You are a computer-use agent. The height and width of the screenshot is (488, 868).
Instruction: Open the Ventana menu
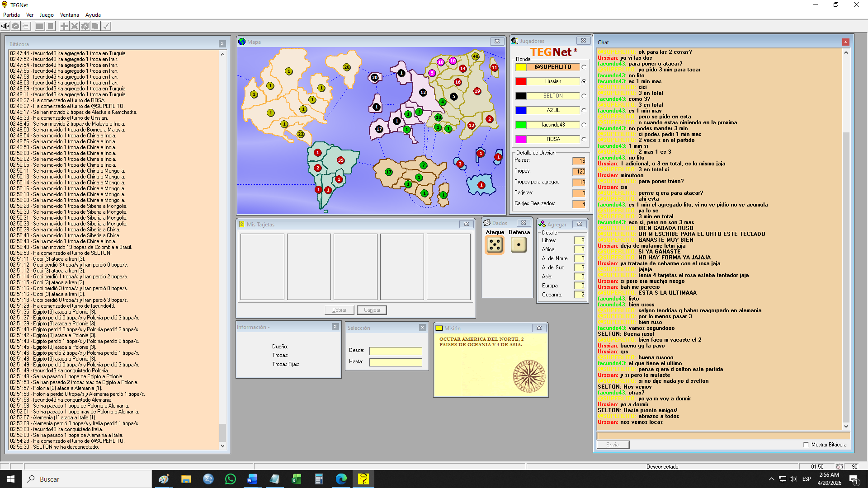point(69,15)
